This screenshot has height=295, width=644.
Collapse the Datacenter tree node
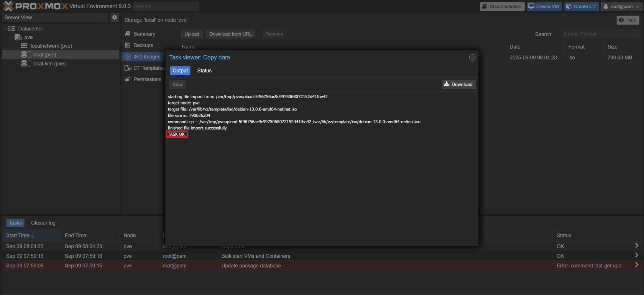[6, 29]
